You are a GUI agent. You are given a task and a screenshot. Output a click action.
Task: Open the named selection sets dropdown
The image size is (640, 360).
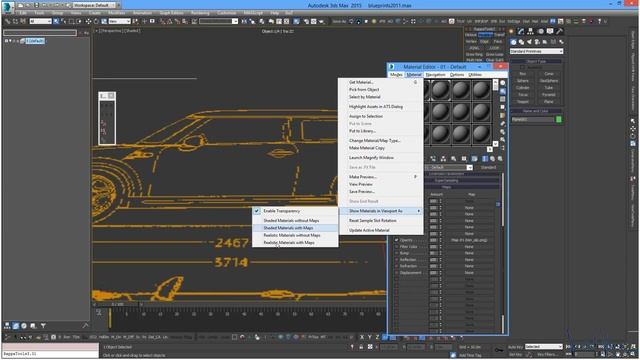218,21
